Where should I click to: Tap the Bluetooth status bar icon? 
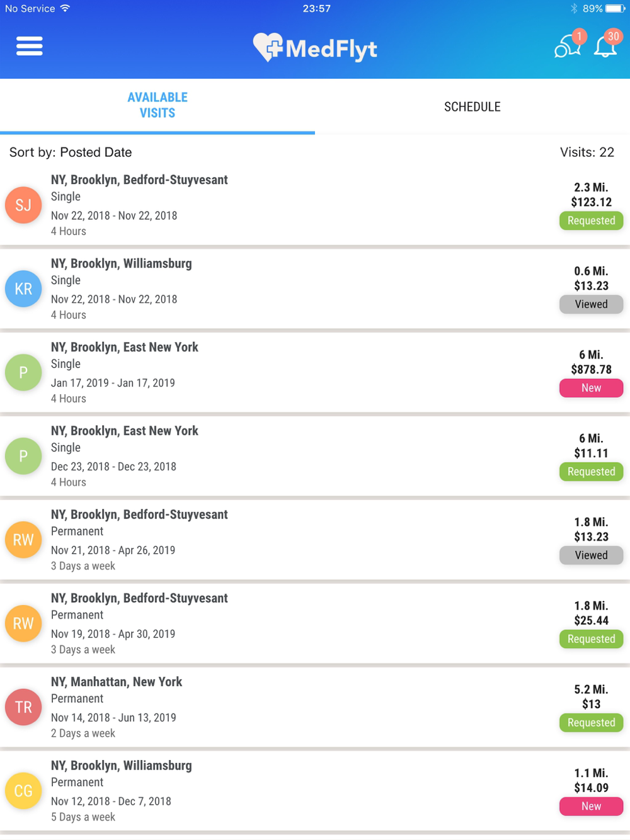click(573, 9)
